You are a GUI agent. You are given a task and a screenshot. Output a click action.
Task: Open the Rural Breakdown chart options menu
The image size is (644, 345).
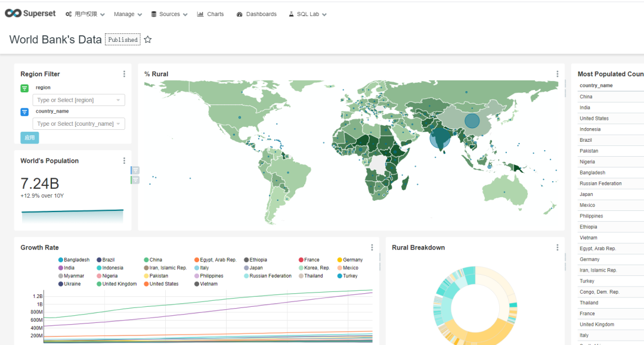[558, 247]
